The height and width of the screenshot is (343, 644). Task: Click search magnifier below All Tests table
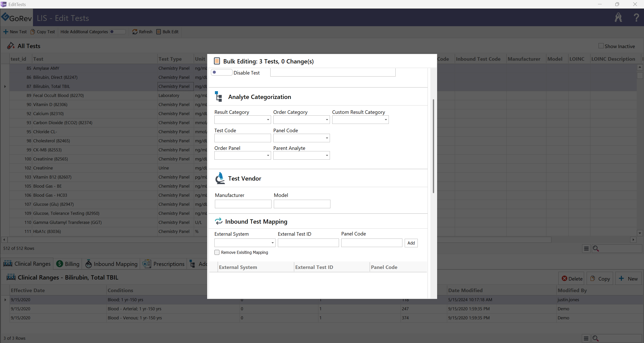[x=596, y=249]
